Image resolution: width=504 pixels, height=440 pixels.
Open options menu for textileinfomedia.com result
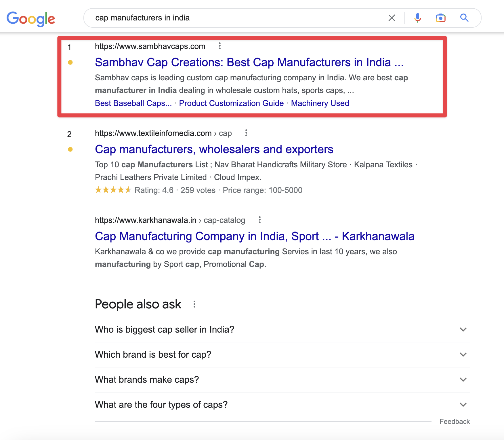pos(246,133)
